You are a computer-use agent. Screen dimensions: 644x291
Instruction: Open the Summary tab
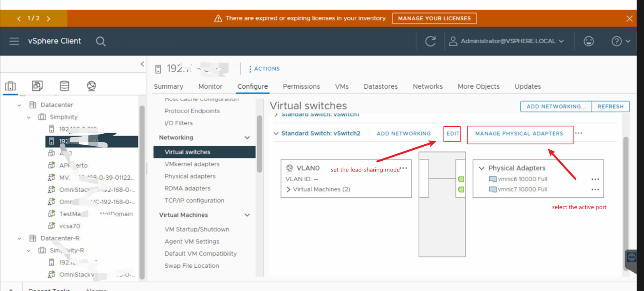(168, 86)
